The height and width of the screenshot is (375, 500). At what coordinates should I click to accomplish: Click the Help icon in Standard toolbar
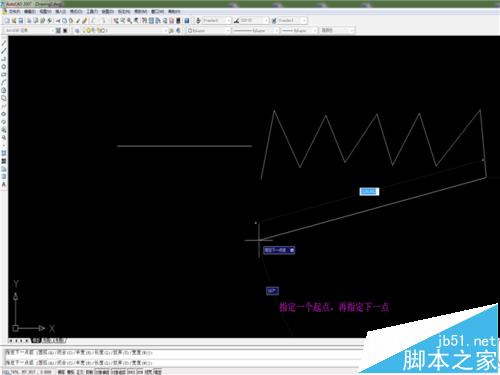pos(187,21)
